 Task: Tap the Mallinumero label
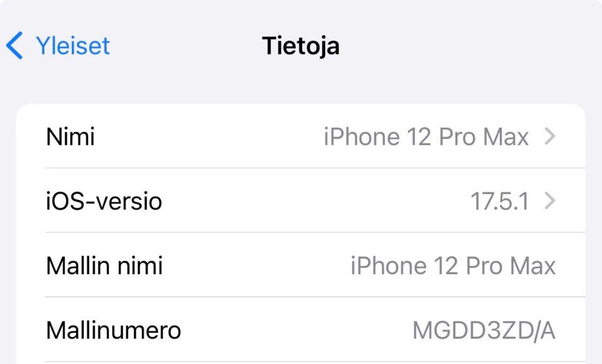click(114, 330)
